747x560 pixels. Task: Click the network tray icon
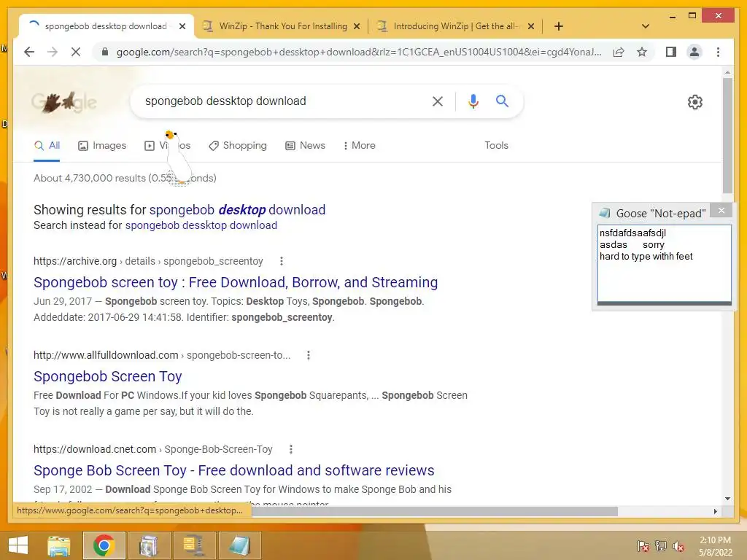(661, 546)
